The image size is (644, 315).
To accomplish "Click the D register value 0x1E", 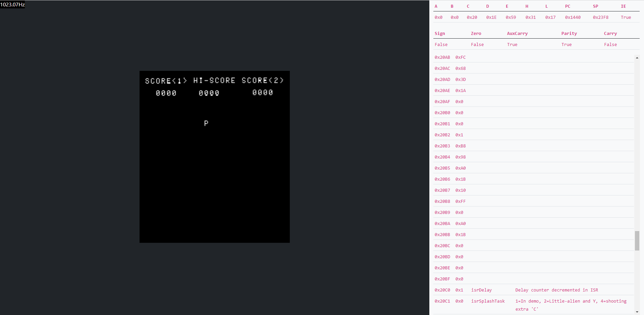I will pyautogui.click(x=491, y=17).
